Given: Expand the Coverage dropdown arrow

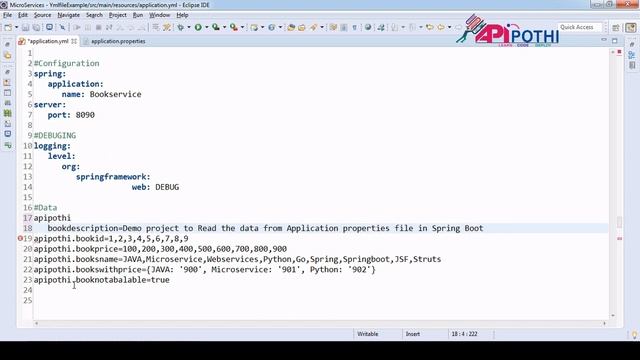Looking at the screenshot, I should 224,27.
